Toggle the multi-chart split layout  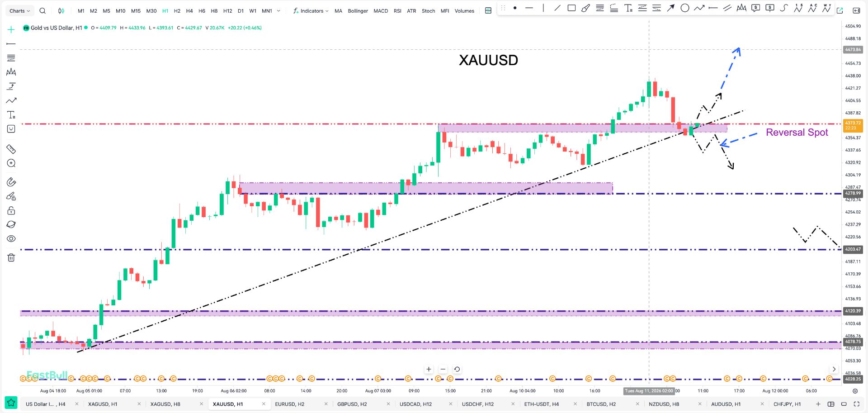coord(831,404)
